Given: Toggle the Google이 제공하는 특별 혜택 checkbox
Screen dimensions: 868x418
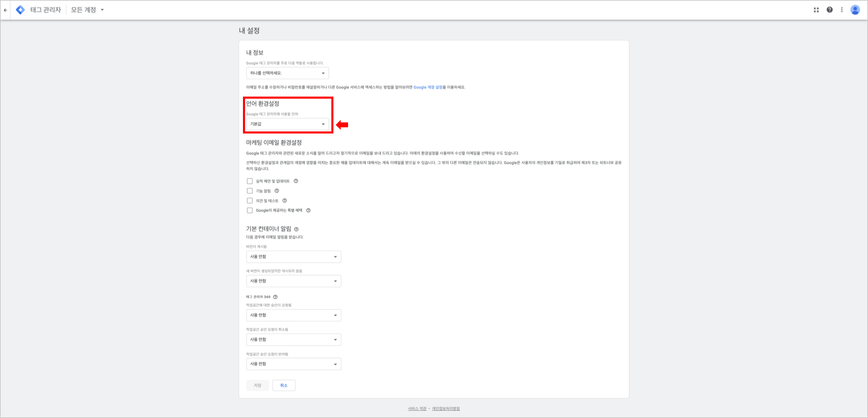Looking at the screenshot, I should click(x=250, y=210).
